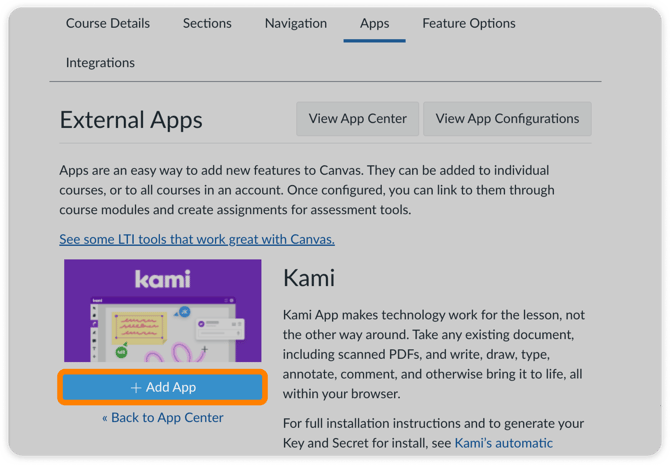Screen dimensions: 670x465
Task: Add the Kami app with Add App
Action: point(162,387)
